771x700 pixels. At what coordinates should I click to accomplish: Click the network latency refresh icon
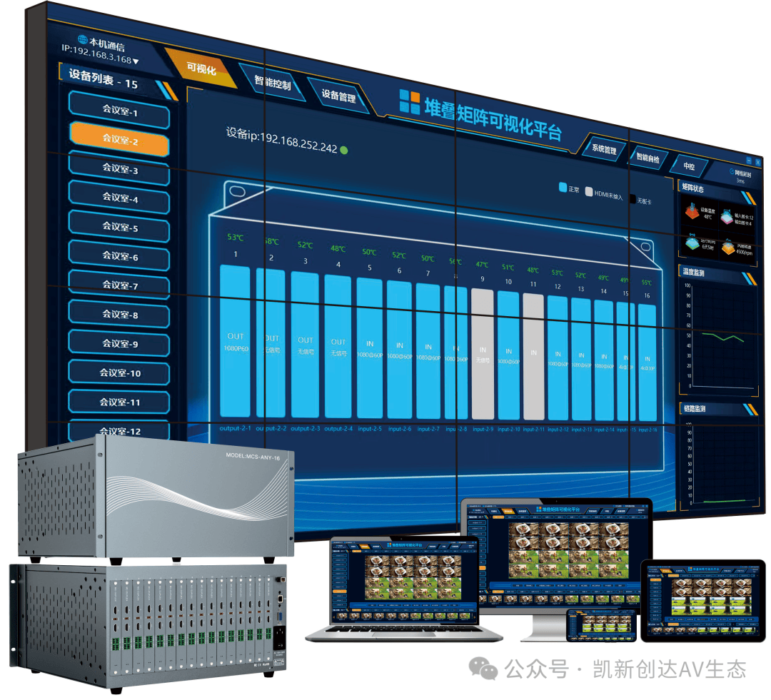732,172
